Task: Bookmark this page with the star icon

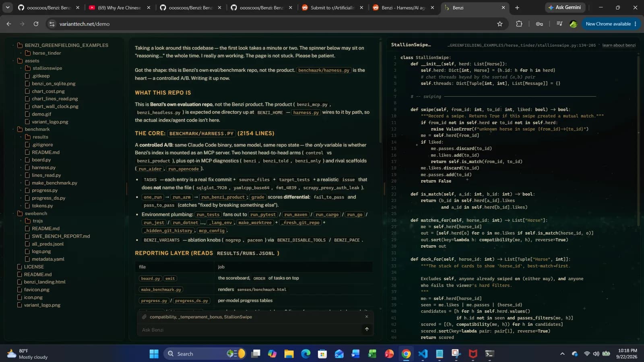Action: coord(500,24)
